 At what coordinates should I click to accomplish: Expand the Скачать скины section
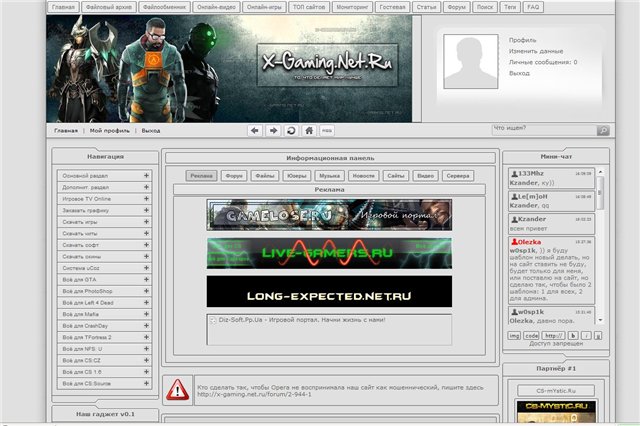point(146,256)
